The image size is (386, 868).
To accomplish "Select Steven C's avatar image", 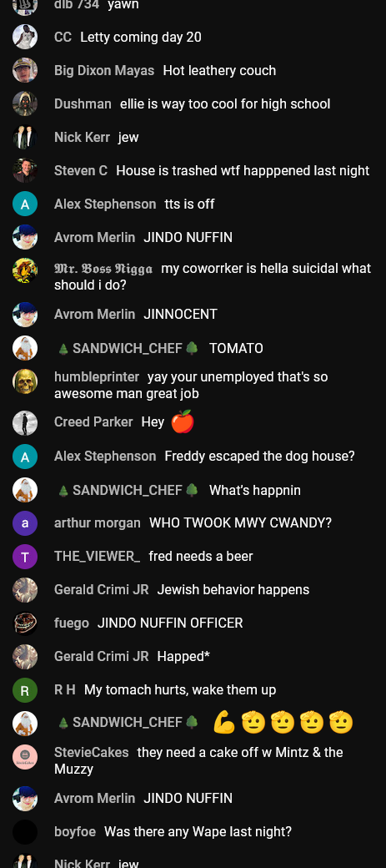I will tap(25, 170).
